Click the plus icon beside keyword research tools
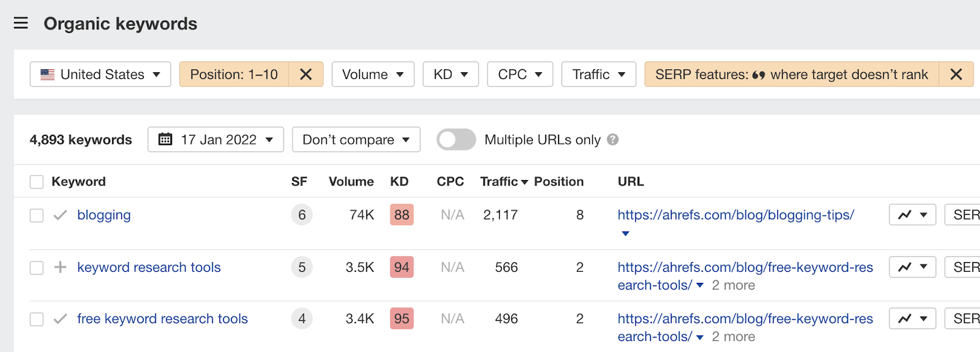The width and height of the screenshot is (980, 352). pos(60,267)
